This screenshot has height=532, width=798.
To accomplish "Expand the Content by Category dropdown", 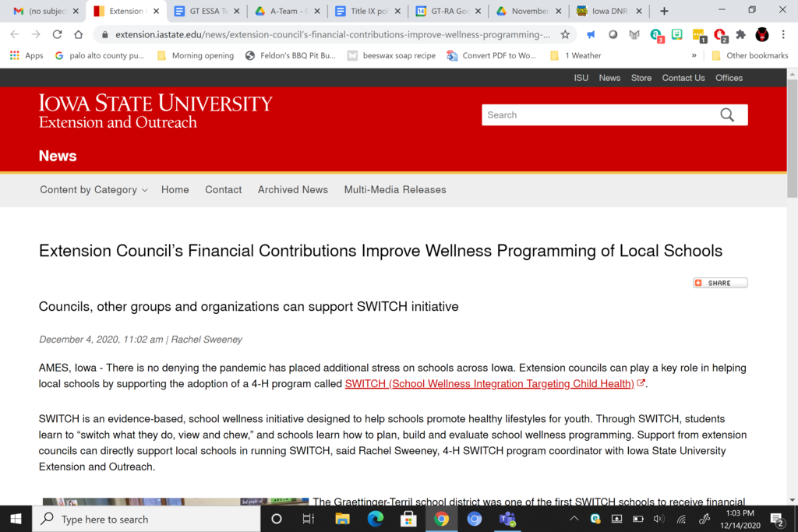I will click(x=94, y=190).
